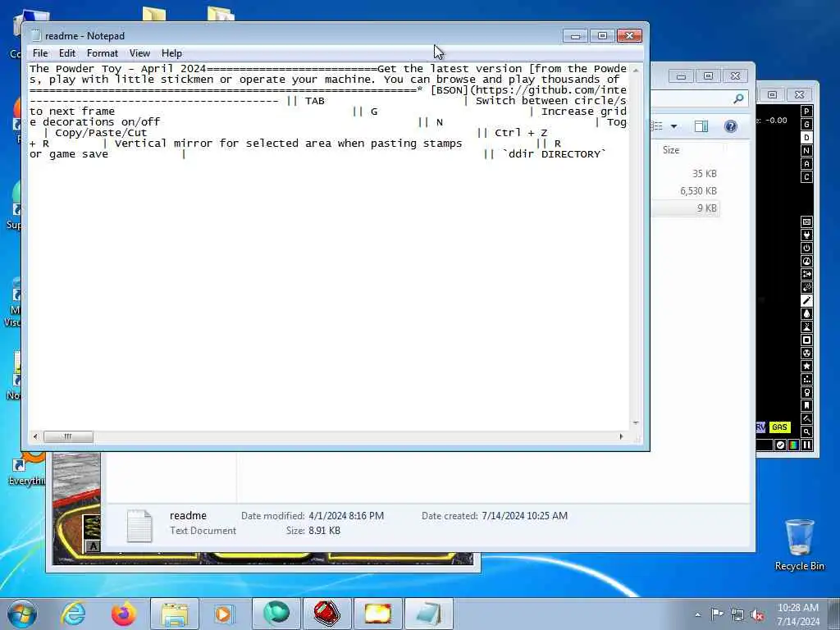Open the taskbar clock showing 10:28 AM
The height and width of the screenshot is (630, 840).
(798, 614)
